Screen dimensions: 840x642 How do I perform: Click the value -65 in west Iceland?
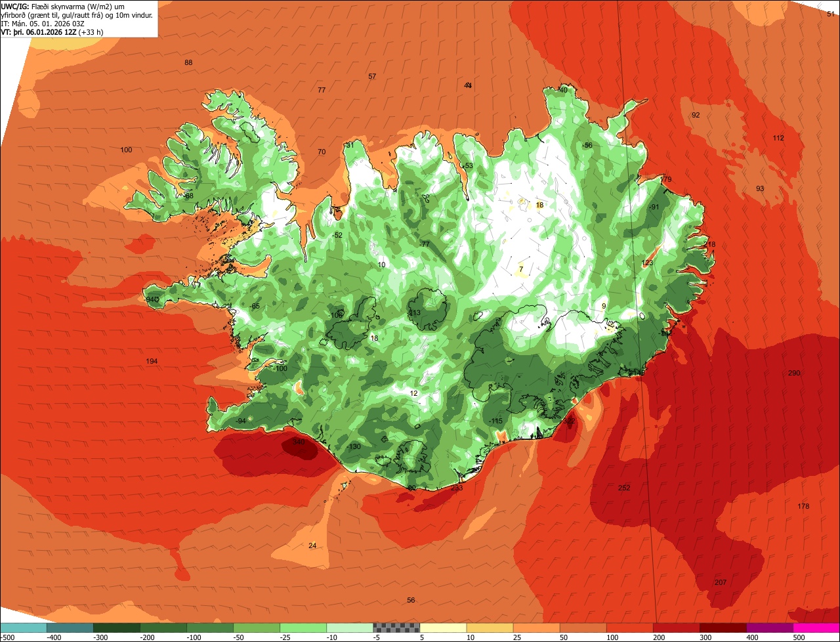(x=255, y=307)
